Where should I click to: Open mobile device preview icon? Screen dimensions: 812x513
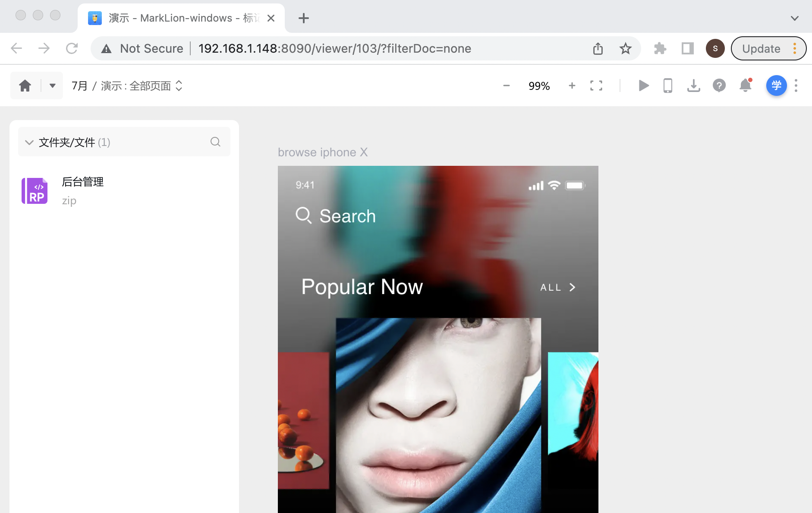pyautogui.click(x=667, y=85)
